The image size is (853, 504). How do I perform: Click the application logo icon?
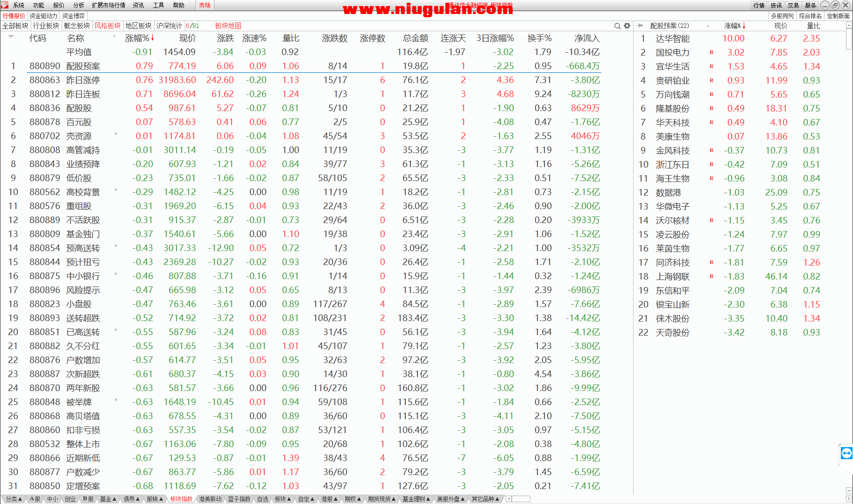(5, 5)
